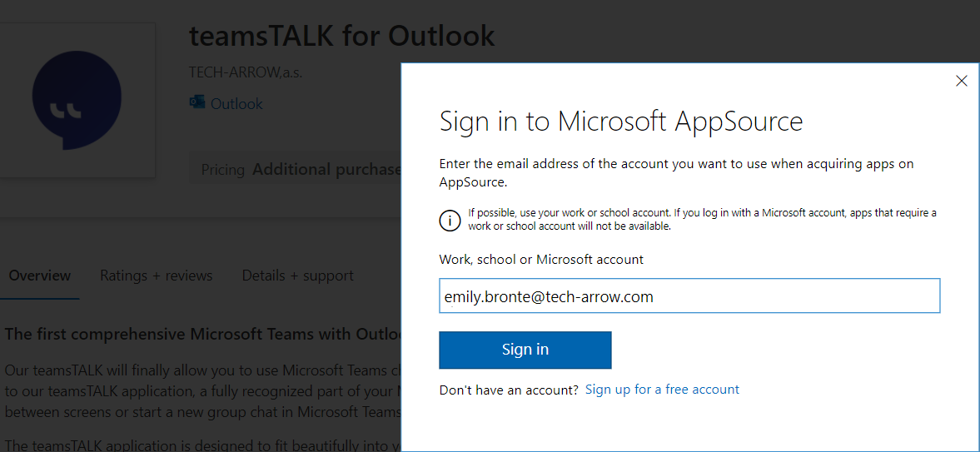980x452 pixels.
Task: Follow the Sign up for a free account link
Action: pyautogui.click(x=662, y=390)
